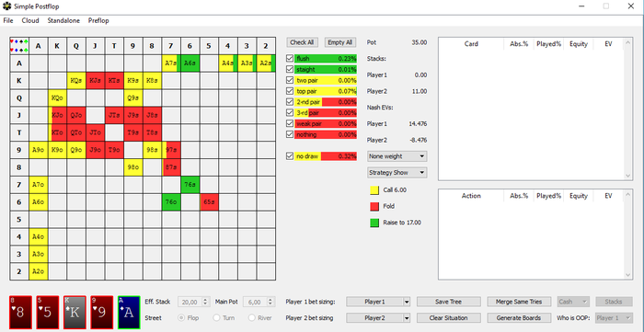Open the Who is OOP dropdown
This screenshot has width=644, height=332.
(614, 317)
